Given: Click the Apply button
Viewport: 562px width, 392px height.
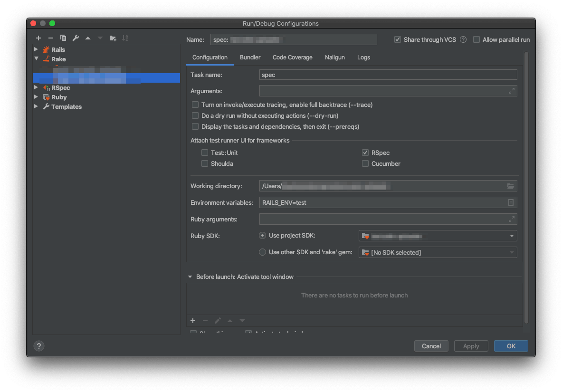Looking at the screenshot, I should point(471,346).
